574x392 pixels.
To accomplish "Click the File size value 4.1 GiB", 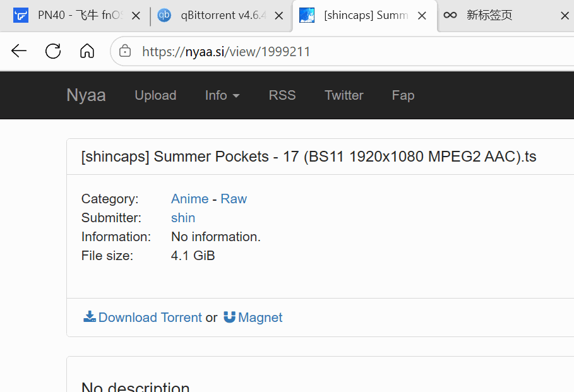I will 193,256.
